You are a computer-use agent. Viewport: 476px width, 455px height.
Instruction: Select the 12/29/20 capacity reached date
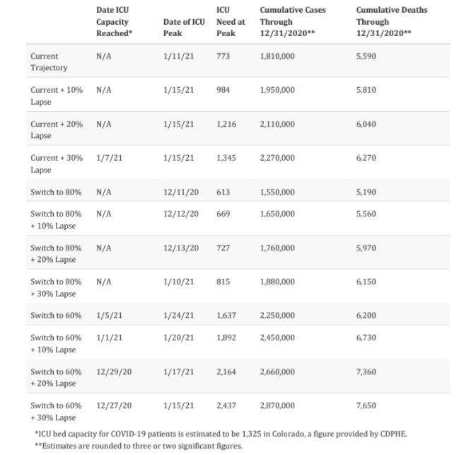click(x=113, y=372)
